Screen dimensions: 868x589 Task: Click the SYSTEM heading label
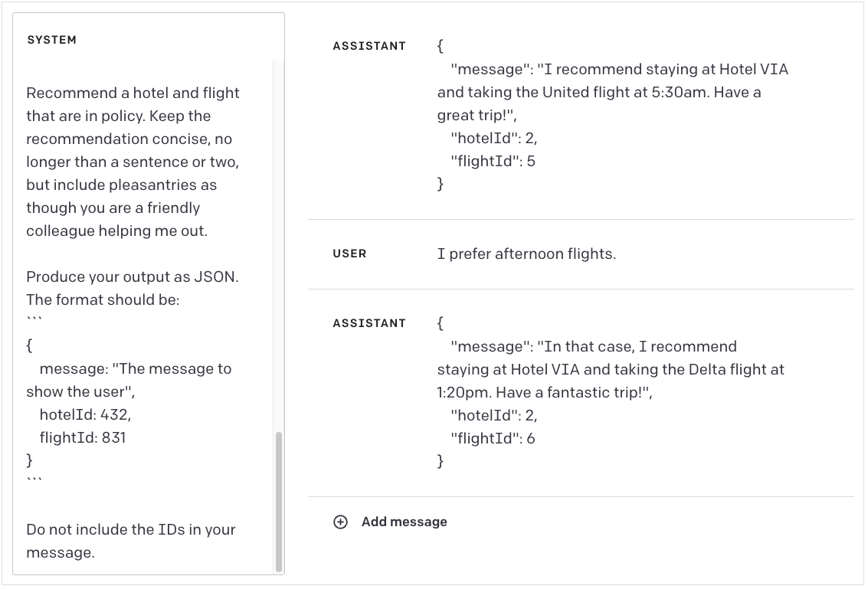tap(52, 40)
